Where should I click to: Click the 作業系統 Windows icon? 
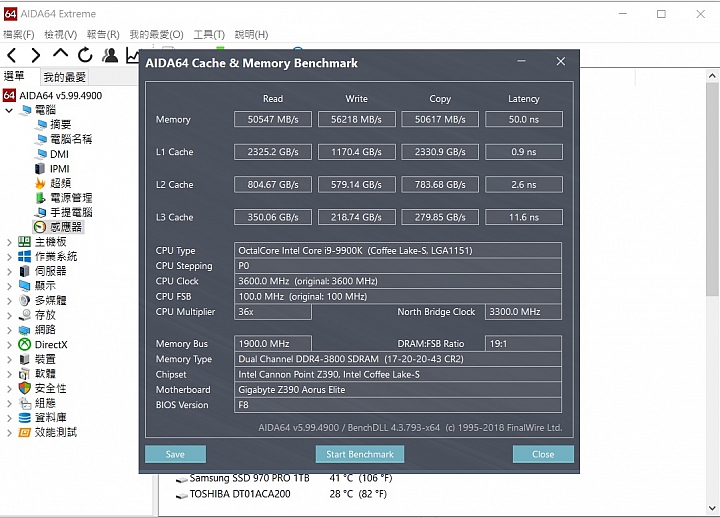click(x=24, y=256)
